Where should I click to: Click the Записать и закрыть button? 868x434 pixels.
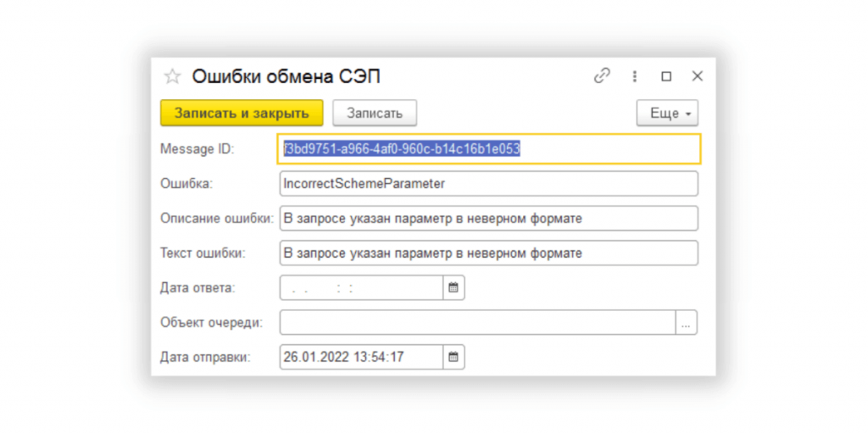242,113
